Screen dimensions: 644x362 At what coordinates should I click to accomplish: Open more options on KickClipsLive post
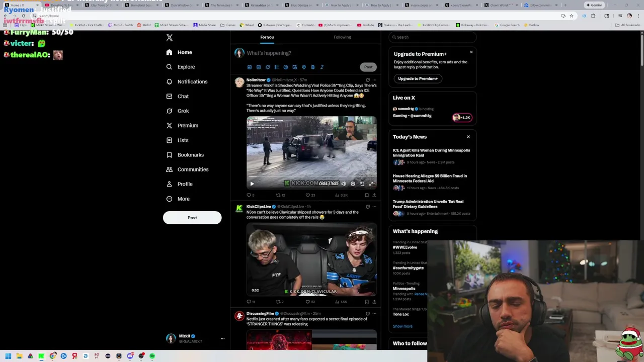374,207
